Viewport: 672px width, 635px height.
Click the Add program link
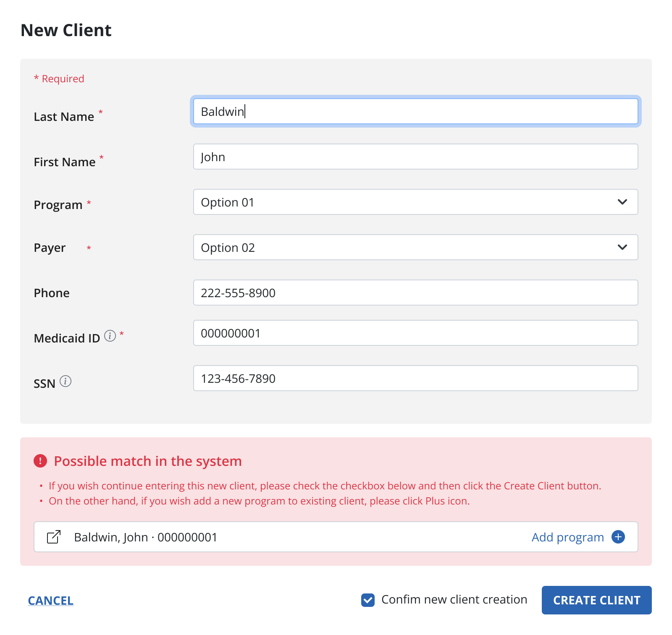tap(567, 537)
